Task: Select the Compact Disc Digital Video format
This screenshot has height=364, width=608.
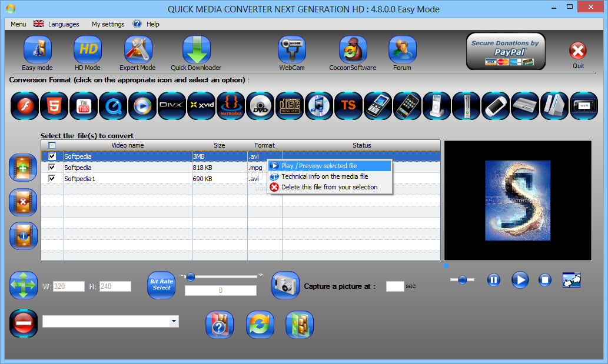Action: pos(290,106)
